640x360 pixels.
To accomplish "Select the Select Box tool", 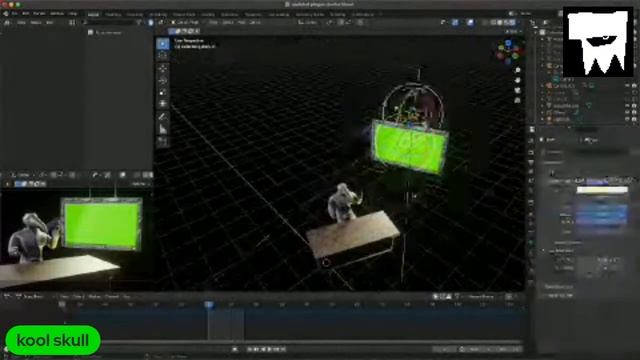I will [x=162, y=44].
